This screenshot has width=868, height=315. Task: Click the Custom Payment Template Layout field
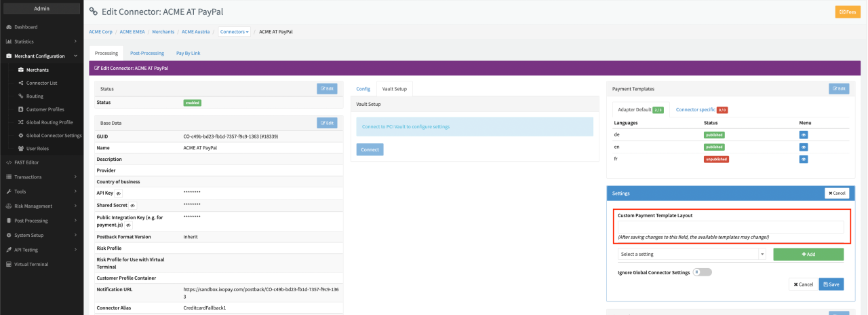click(730, 227)
